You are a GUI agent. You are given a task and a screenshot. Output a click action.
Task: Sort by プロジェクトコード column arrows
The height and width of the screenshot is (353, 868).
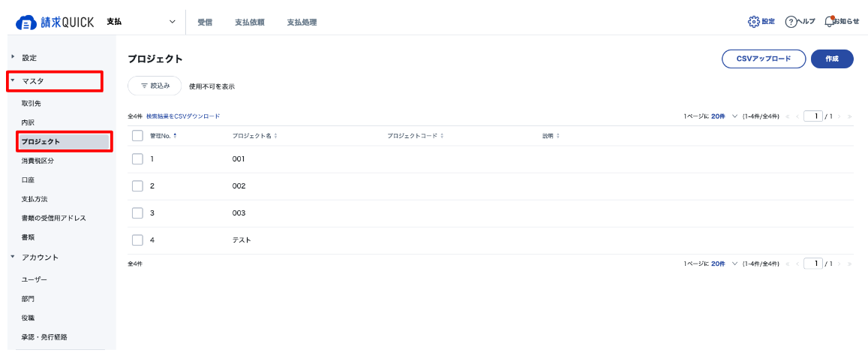tap(442, 136)
